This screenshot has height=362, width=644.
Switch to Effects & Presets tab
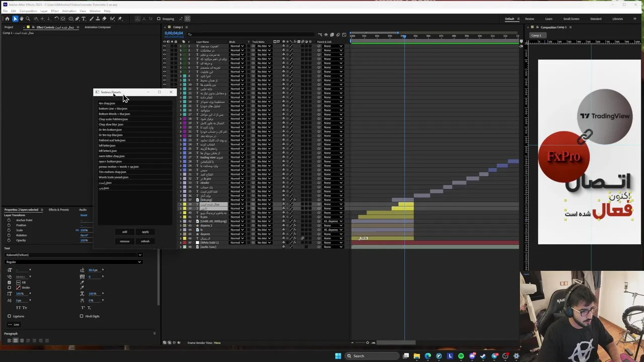tap(59, 210)
